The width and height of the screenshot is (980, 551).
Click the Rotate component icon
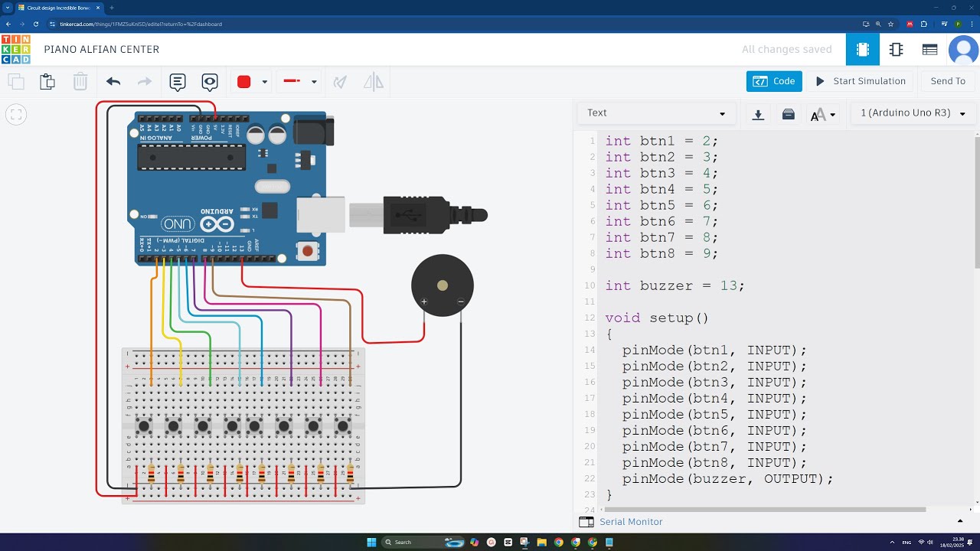point(340,81)
